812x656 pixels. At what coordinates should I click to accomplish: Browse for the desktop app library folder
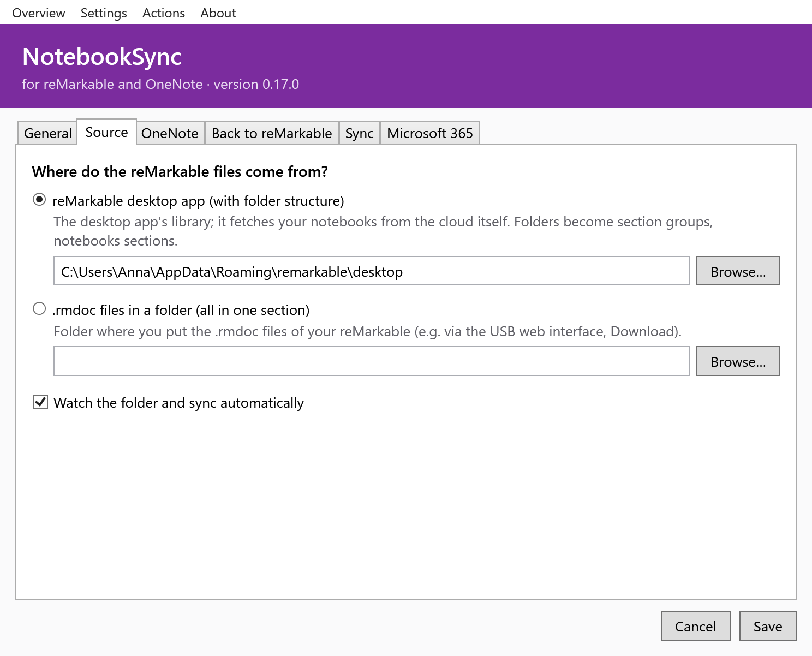[738, 271]
